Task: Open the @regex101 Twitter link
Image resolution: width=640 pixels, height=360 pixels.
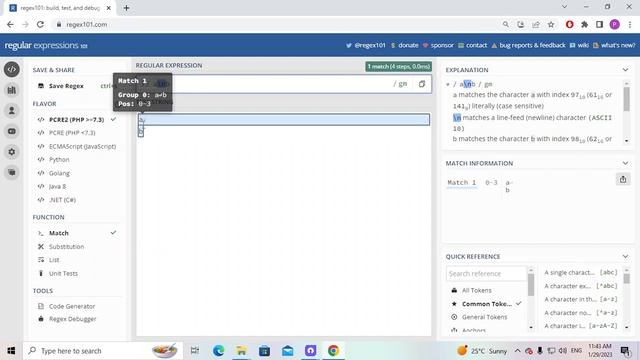Action: click(x=366, y=45)
